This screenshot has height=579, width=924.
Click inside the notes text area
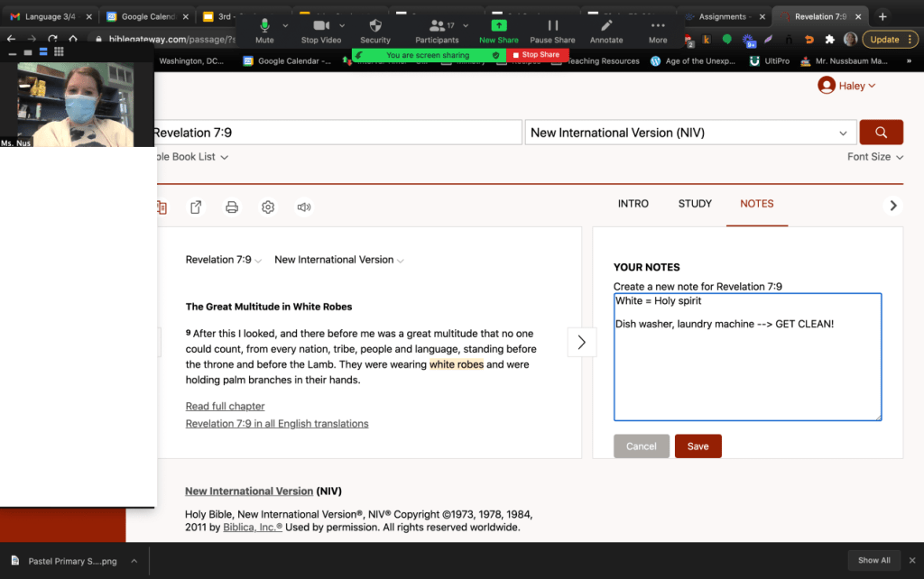747,370
